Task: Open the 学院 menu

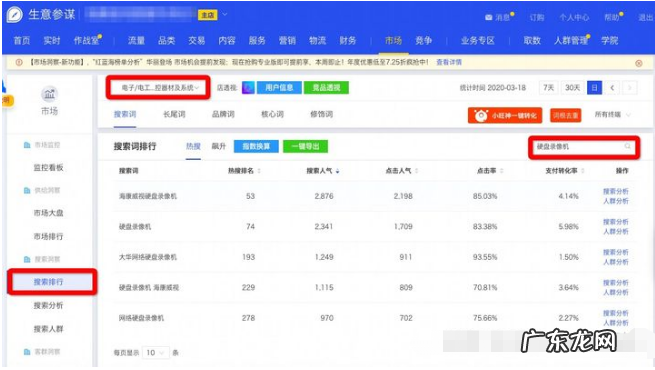Action: [609, 41]
